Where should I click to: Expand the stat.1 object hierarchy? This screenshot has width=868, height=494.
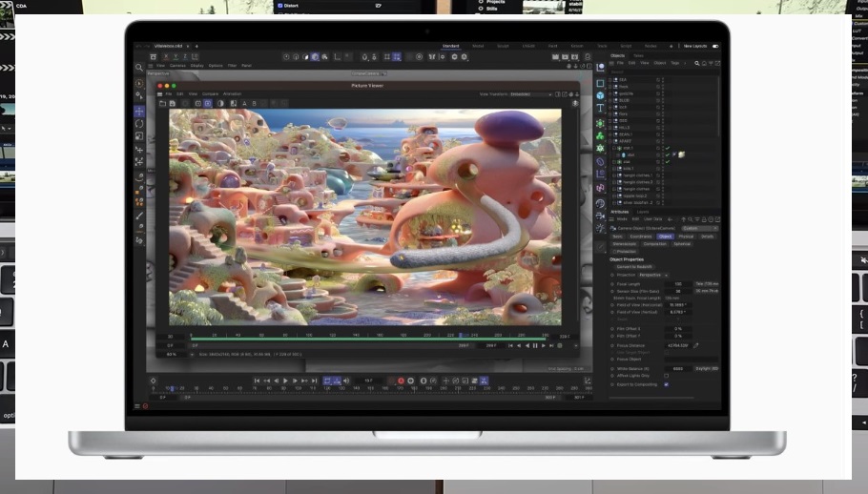(614, 148)
